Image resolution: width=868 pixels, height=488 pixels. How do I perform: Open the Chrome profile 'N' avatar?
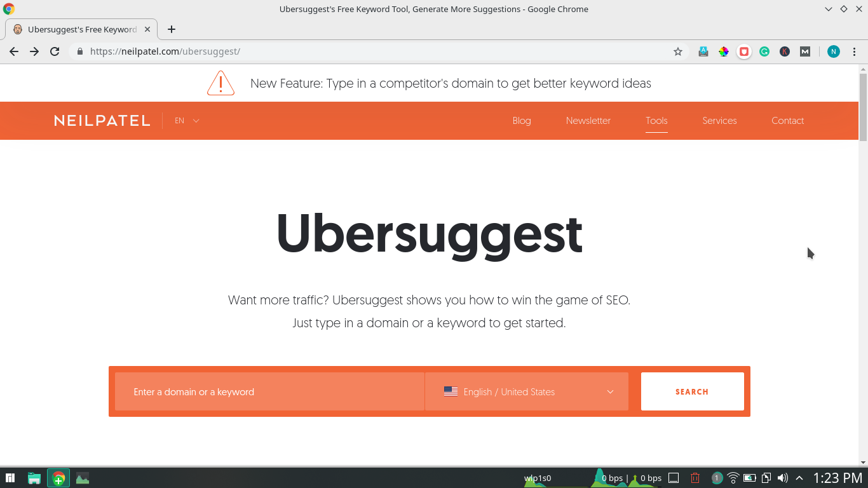click(x=834, y=51)
